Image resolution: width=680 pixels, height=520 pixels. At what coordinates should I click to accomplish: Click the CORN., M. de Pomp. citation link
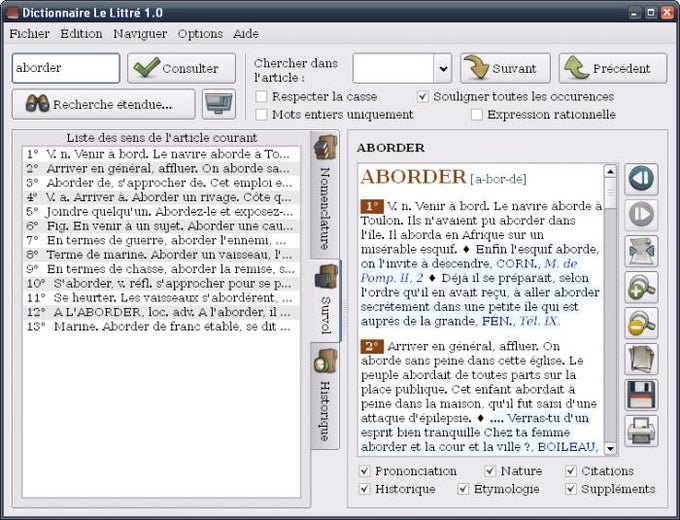[536, 263]
